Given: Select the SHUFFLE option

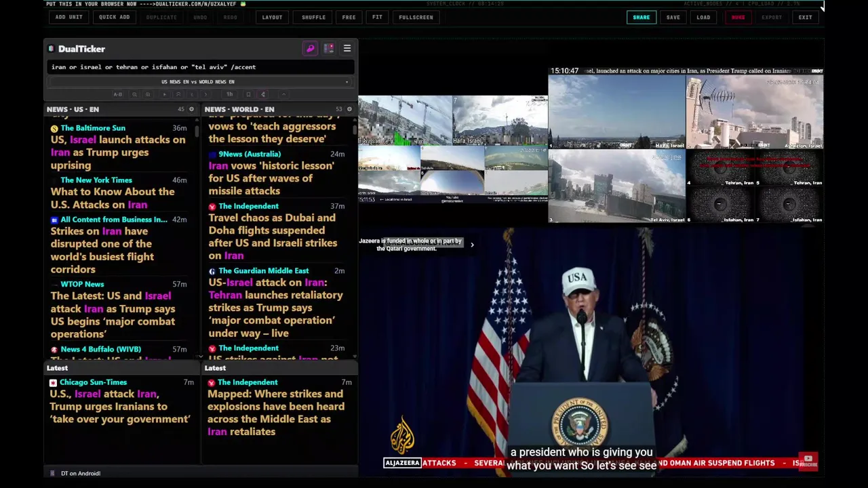Looking at the screenshot, I should click(313, 17).
